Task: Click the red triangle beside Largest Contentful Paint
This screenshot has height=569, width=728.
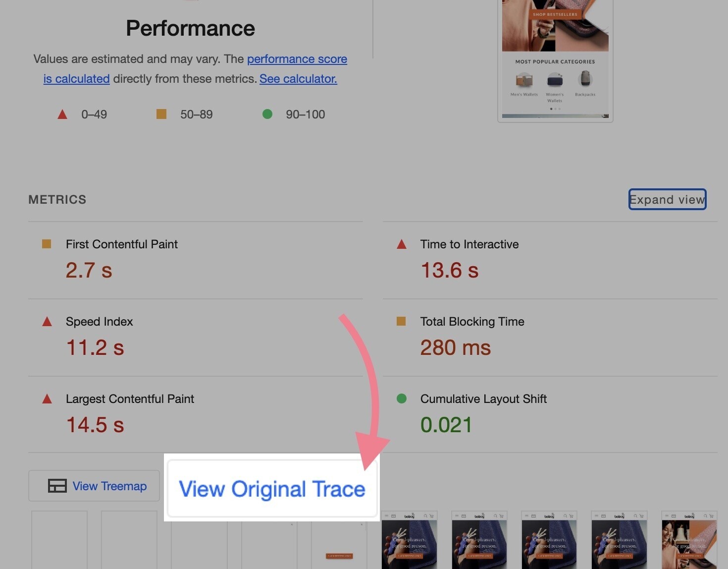Action: click(47, 399)
